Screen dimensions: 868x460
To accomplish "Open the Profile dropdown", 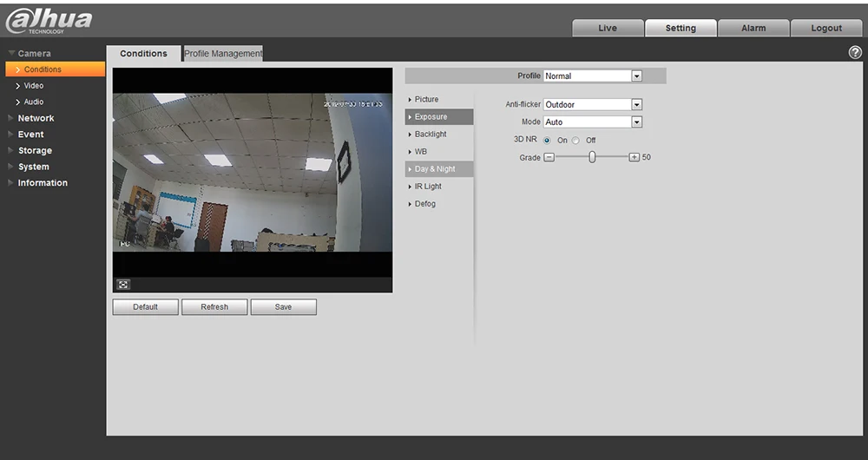I will [x=592, y=76].
